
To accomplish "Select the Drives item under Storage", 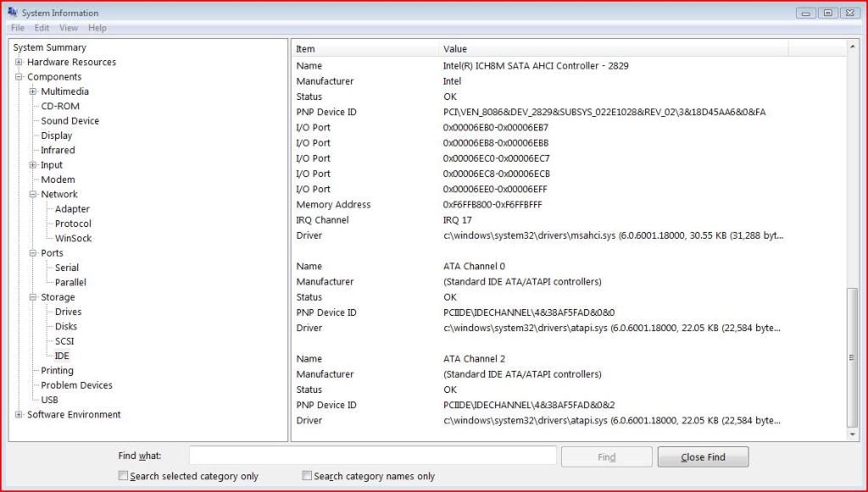I will 69,312.
